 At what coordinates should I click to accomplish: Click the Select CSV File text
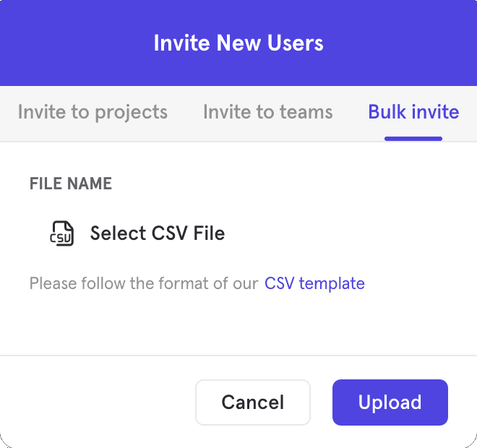(157, 233)
